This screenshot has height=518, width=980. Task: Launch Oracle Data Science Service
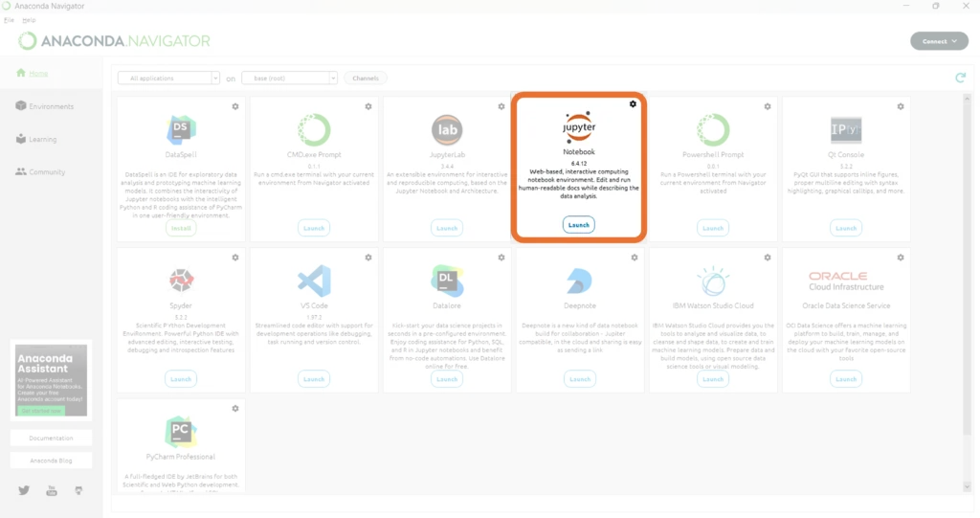click(846, 379)
